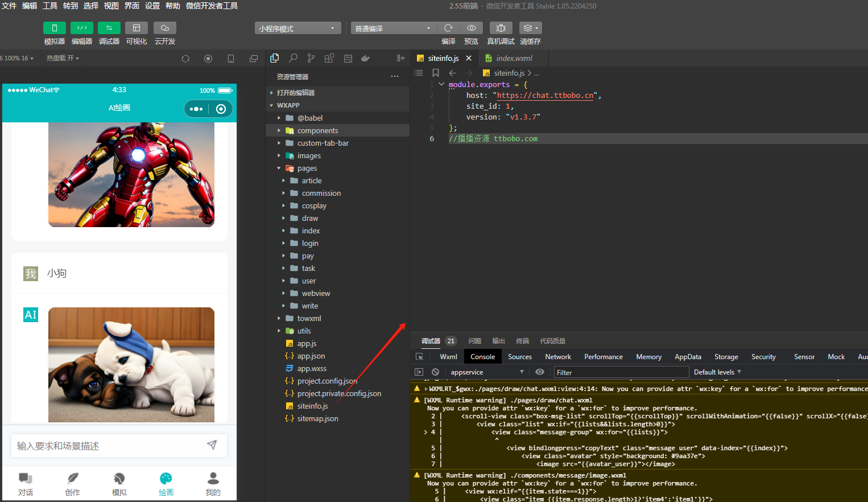The height and width of the screenshot is (502, 868).
Task: Open the 普通编译 compile mode dropdown
Action: pos(394,28)
